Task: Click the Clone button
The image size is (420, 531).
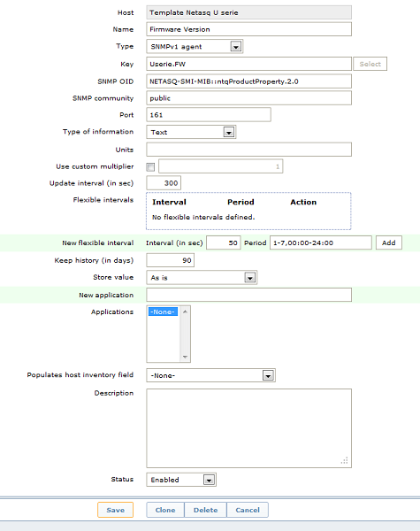Action: coord(165,510)
